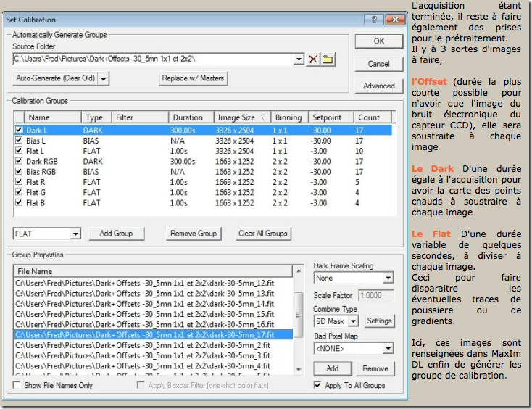
Task: Select file dark-30-5mn_14.fit
Action: (x=144, y=304)
